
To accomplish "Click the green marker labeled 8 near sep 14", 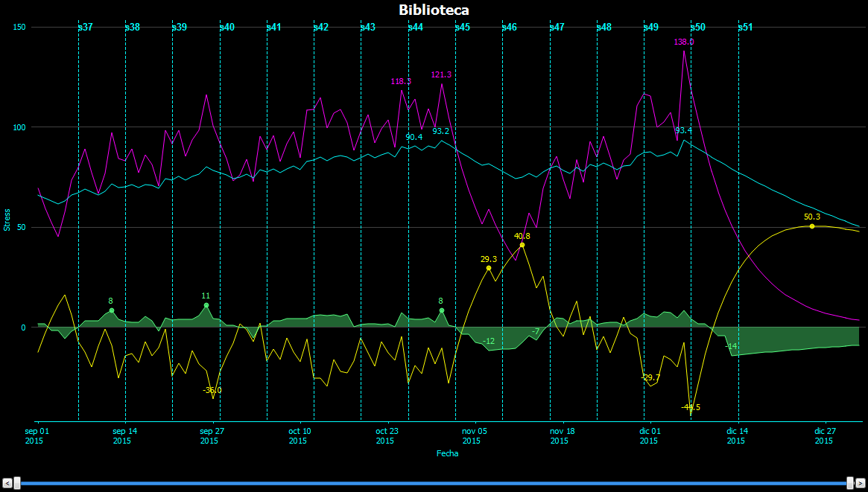I will click(112, 310).
